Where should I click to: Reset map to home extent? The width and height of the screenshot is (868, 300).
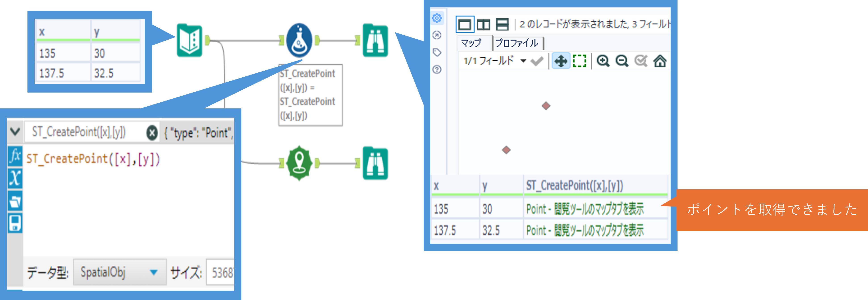point(660,61)
